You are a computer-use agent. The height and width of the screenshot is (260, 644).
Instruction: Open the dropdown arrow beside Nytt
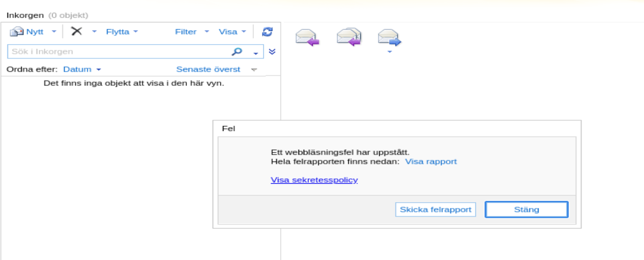(54, 32)
